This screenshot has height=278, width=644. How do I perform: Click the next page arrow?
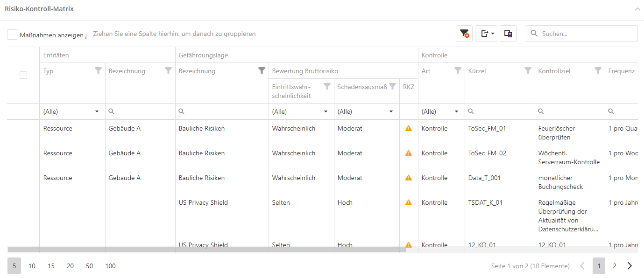pyautogui.click(x=630, y=266)
